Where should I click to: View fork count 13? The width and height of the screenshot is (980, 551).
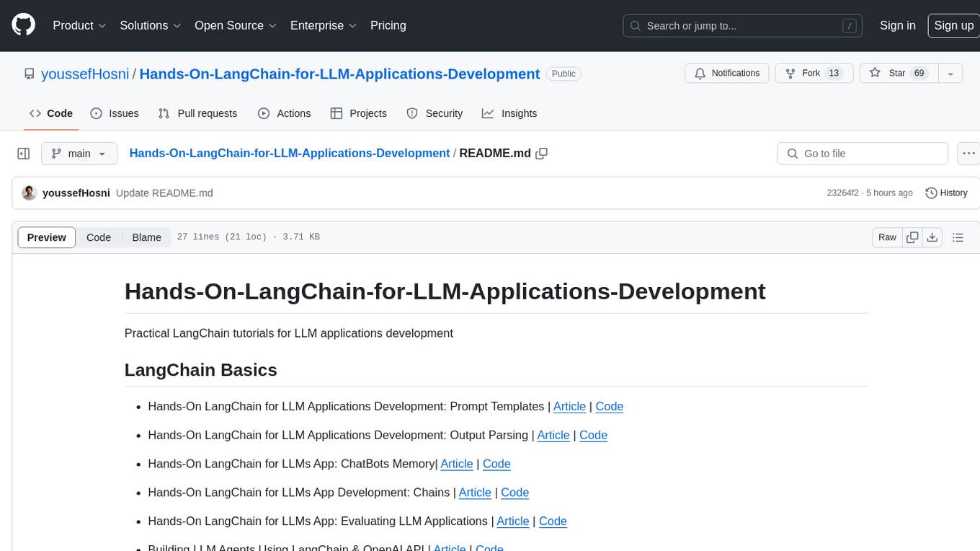[834, 74]
